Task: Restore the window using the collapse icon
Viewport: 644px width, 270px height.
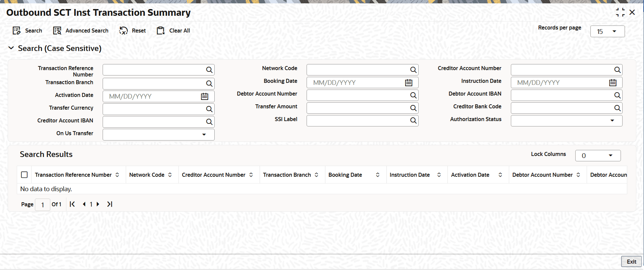Action: click(x=620, y=12)
